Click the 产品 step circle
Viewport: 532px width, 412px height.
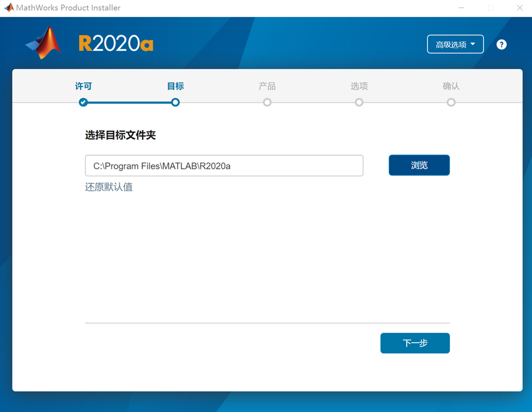[267, 102]
